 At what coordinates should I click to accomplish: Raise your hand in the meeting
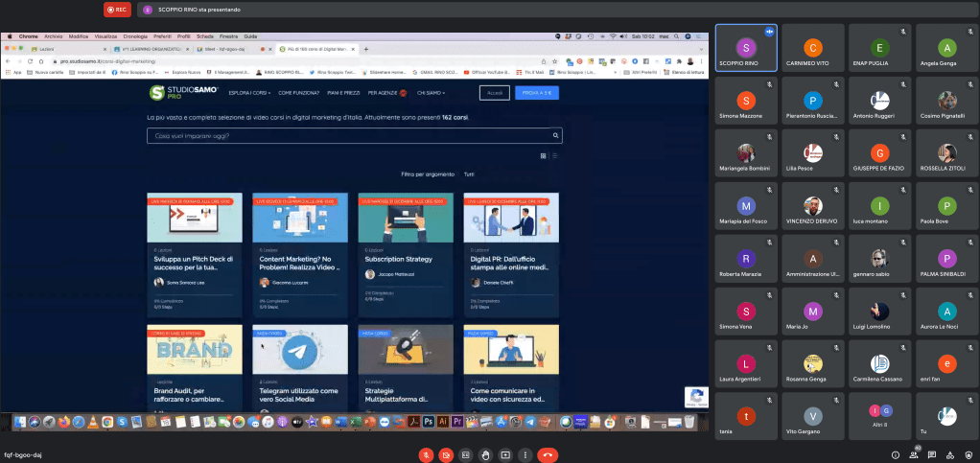point(485,454)
